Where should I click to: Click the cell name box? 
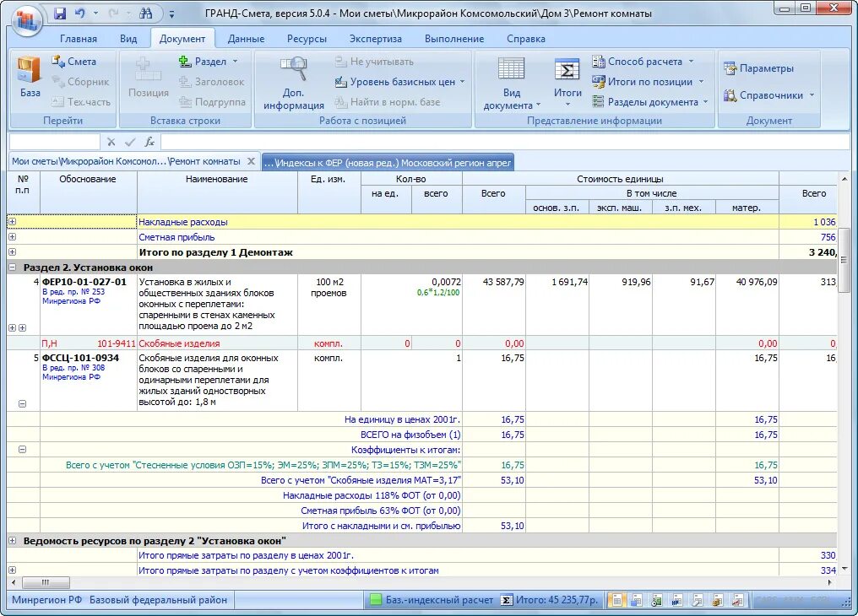pos(54,142)
